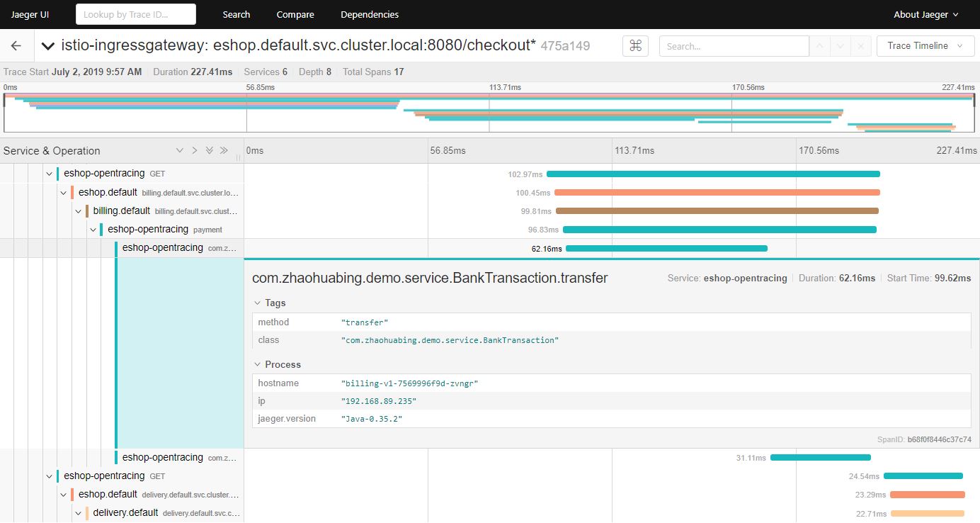980x523 pixels.
Task: Click the 62.16ms BankTransaction span bar
Action: click(x=666, y=248)
